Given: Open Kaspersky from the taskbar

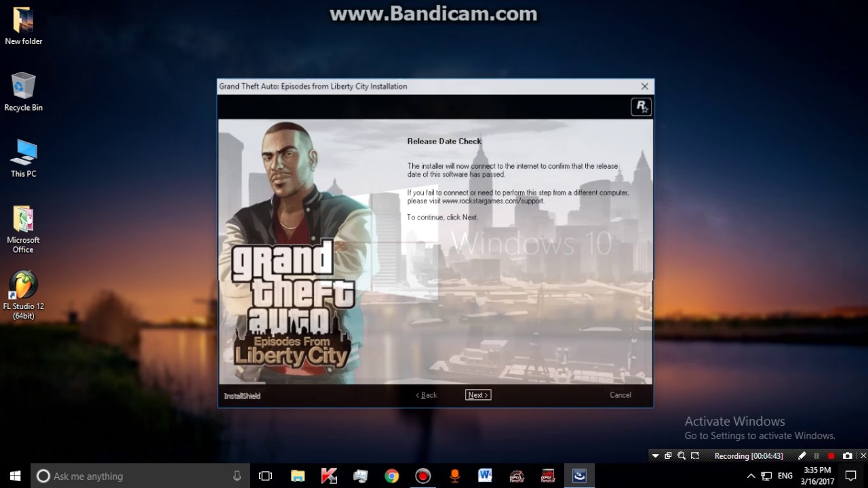Looking at the screenshot, I should coord(329,476).
